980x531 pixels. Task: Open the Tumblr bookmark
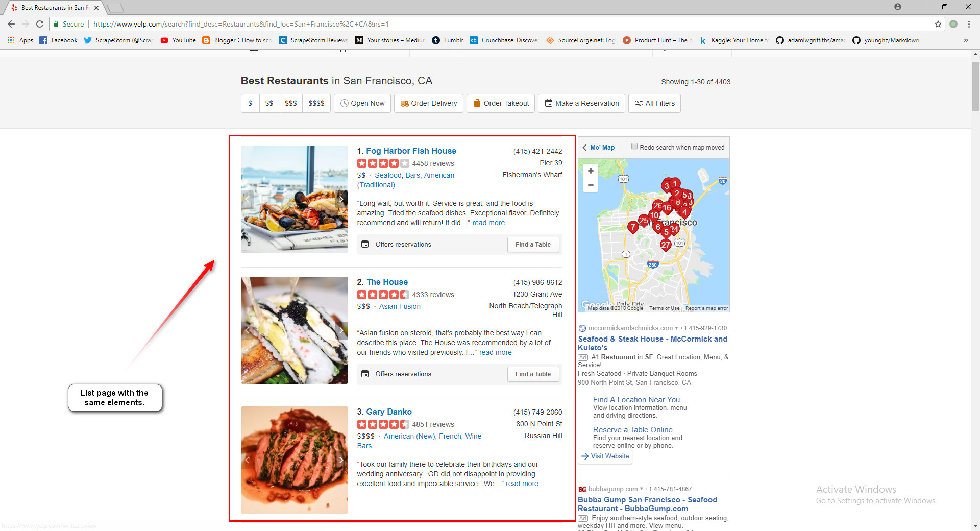pos(448,40)
